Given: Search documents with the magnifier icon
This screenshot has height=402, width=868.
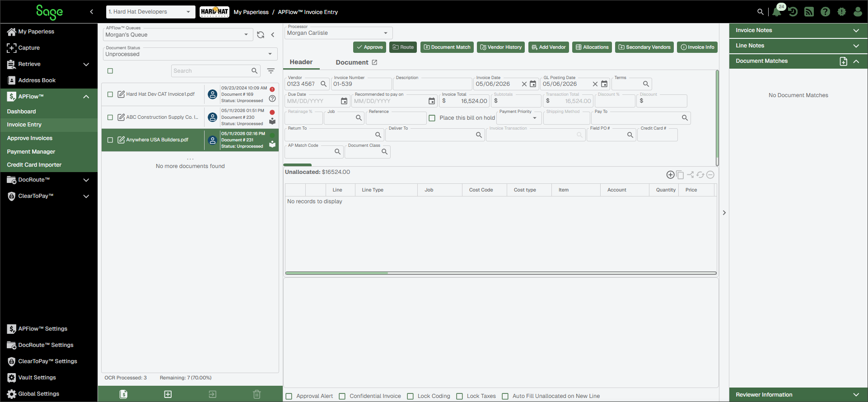Looking at the screenshot, I should [x=255, y=71].
